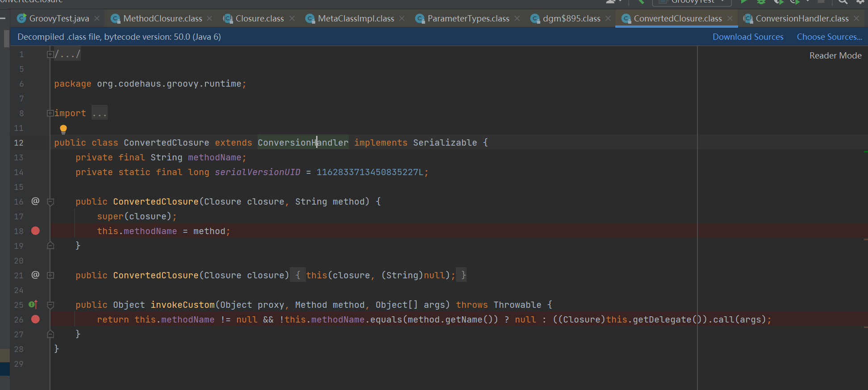Screen dimensions: 868x390
Task: Close the dgm$895.class tab
Action: [x=608, y=18]
